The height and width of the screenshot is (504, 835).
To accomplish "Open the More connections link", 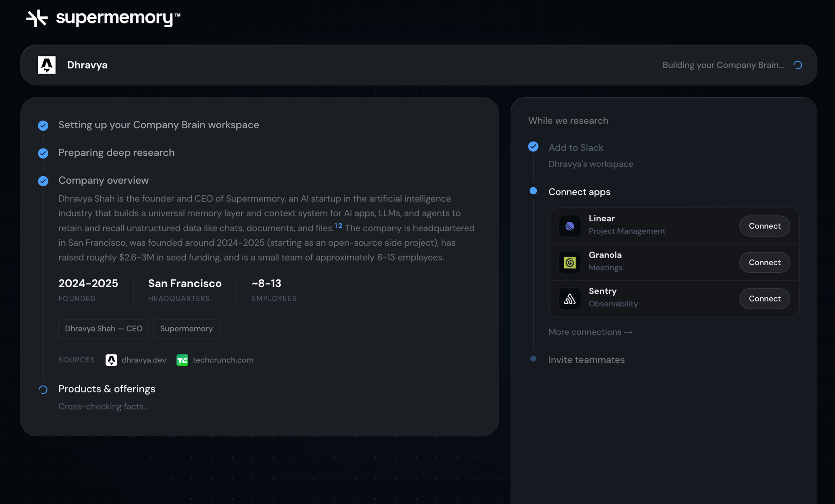I will coord(591,332).
